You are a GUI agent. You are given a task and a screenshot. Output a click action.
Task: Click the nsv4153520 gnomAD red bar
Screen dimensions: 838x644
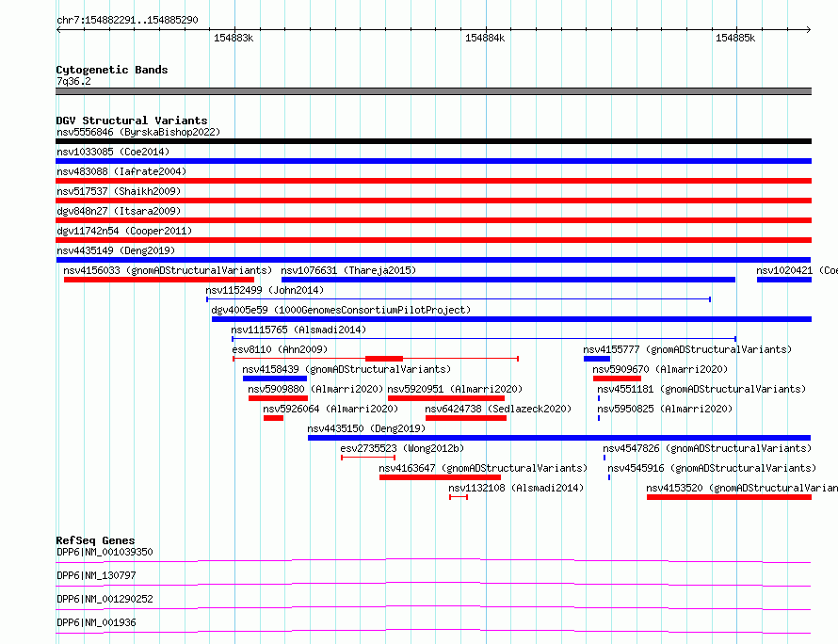click(x=729, y=497)
